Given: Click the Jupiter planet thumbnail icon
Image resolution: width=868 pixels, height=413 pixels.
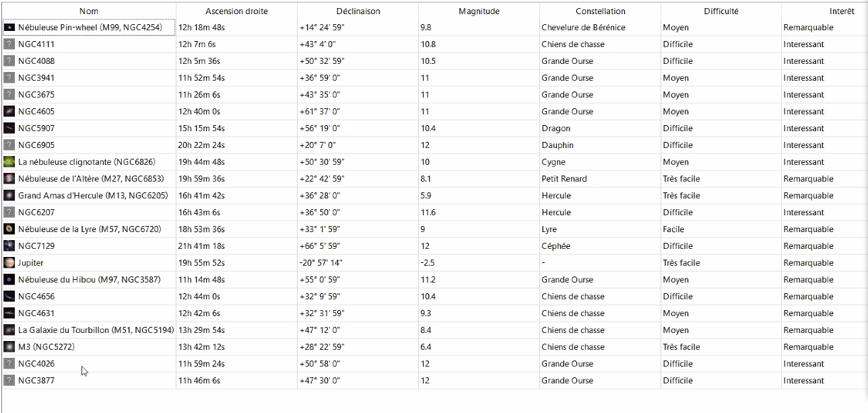Looking at the screenshot, I should tap(9, 263).
